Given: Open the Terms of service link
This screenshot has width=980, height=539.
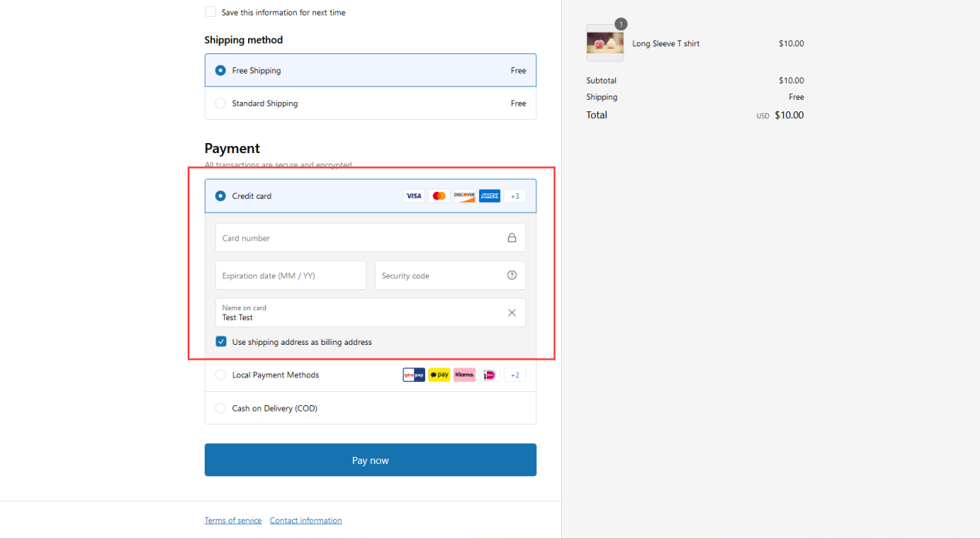Looking at the screenshot, I should point(233,520).
